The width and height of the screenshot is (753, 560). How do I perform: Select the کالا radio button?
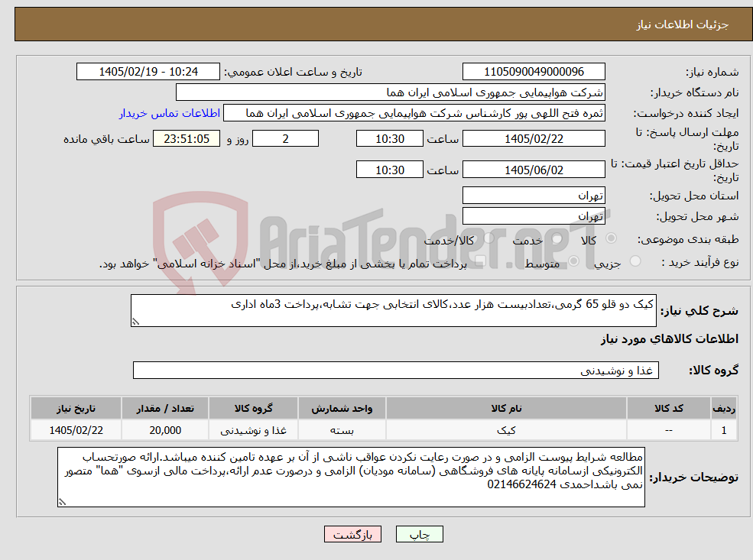612,238
